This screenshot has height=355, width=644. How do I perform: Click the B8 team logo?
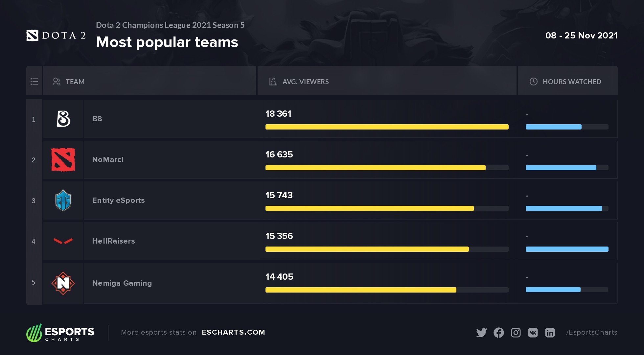(x=63, y=119)
